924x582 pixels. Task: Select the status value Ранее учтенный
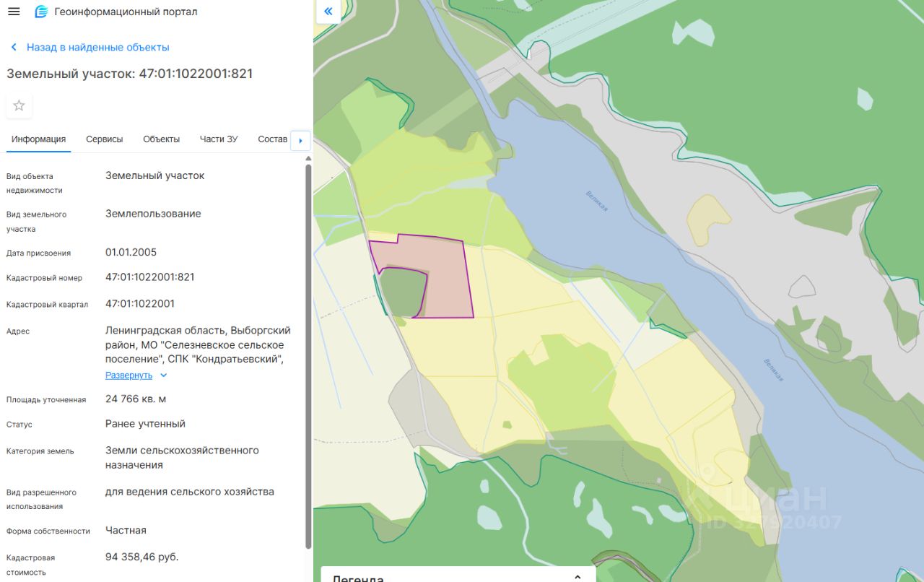point(145,424)
